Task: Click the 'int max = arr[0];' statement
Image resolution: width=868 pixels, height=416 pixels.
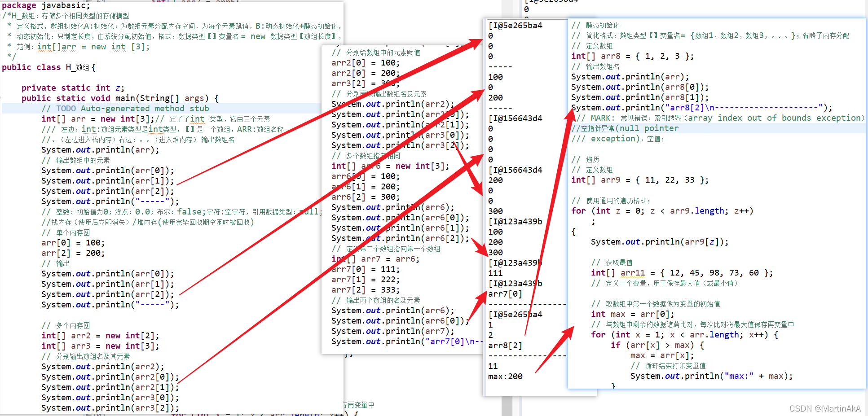Action: pos(633,314)
